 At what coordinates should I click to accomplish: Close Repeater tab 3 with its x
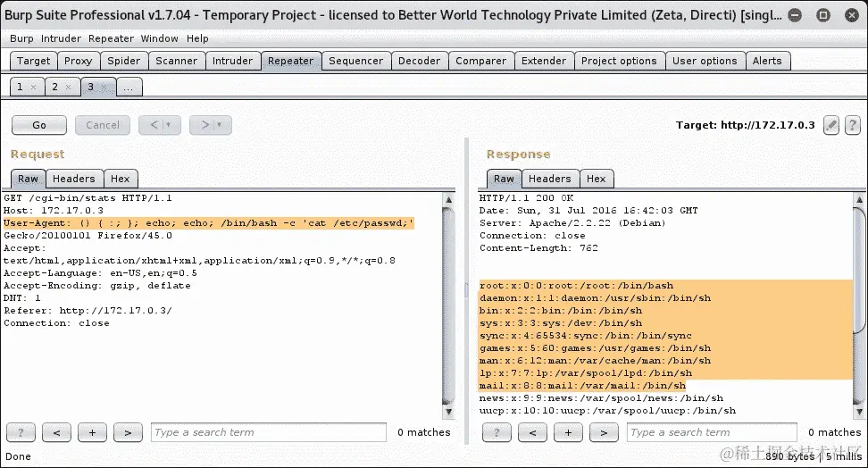[104, 87]
